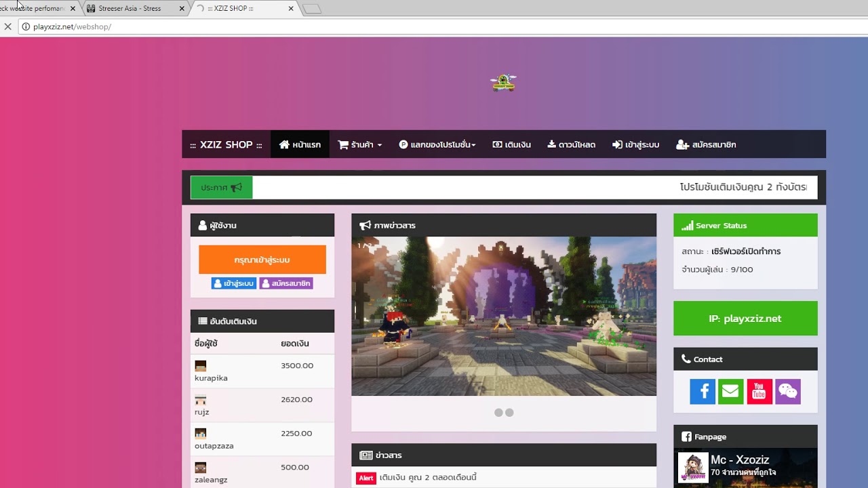Click the scrolling promotion announcement text
This screenshot has height=488, width=868.
click(x=743, y=188)
